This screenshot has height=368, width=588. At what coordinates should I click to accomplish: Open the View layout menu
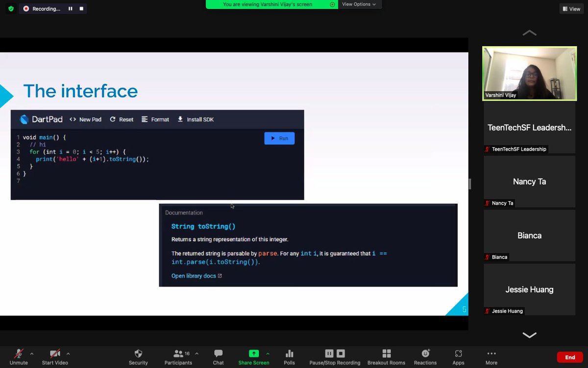571,9
